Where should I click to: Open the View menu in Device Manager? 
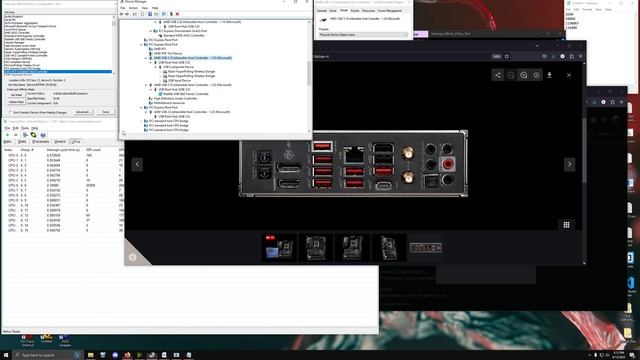[144, 8]
